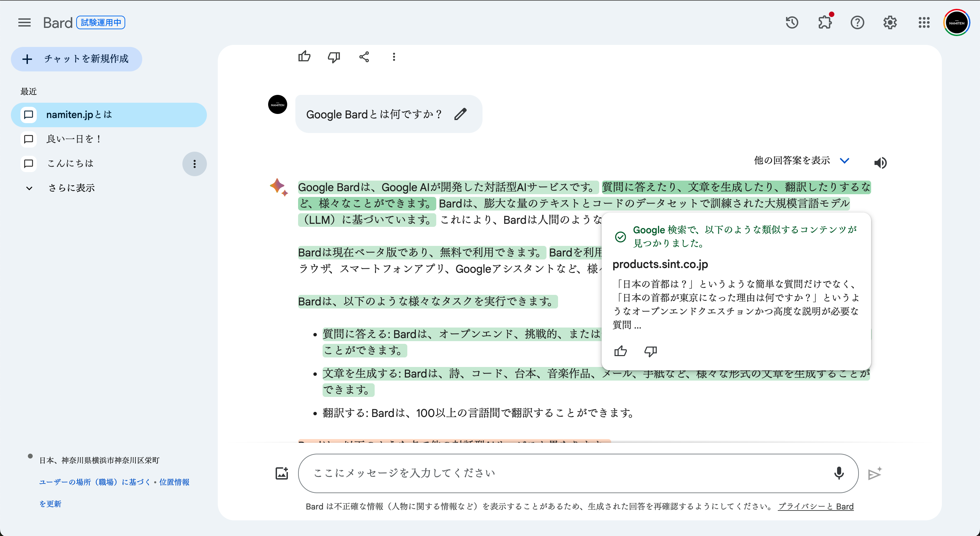Open the NAMITEN account avatar
Viewport: 980px width, 536px height.
click(957, 22)
